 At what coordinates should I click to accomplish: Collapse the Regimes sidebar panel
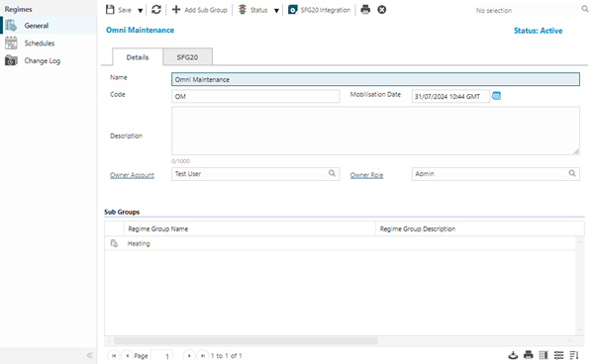pos(89,355)
